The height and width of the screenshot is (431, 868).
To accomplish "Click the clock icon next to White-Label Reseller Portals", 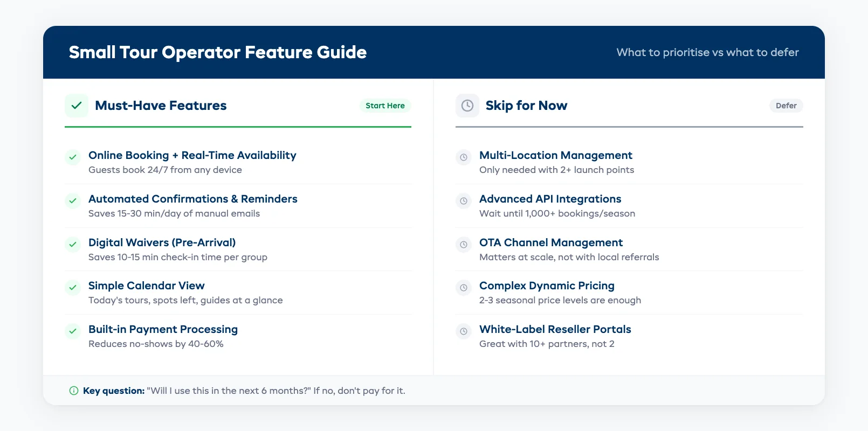I will coord(464,331).
